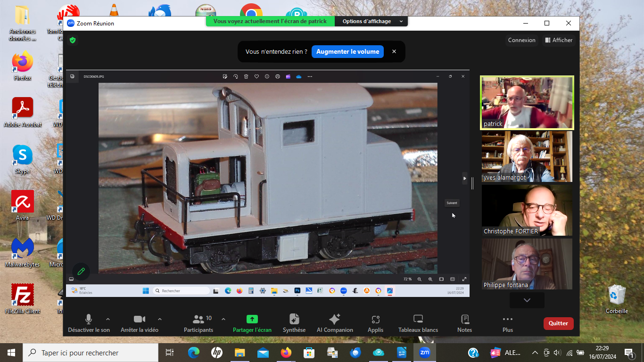Dismiss the Vous n'entendez rien notification

[394, 52]
